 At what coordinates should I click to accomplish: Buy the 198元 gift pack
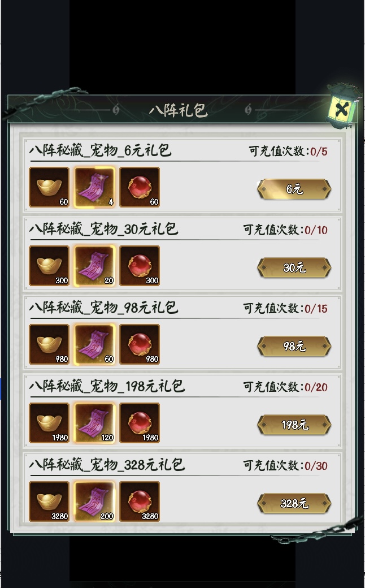tap(294, 425)
